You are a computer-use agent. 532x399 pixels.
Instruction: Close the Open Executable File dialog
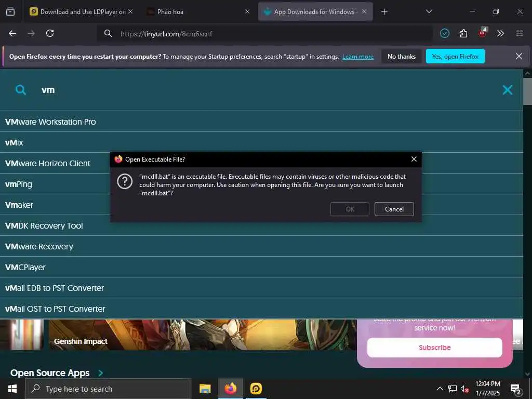click(414, 159)
